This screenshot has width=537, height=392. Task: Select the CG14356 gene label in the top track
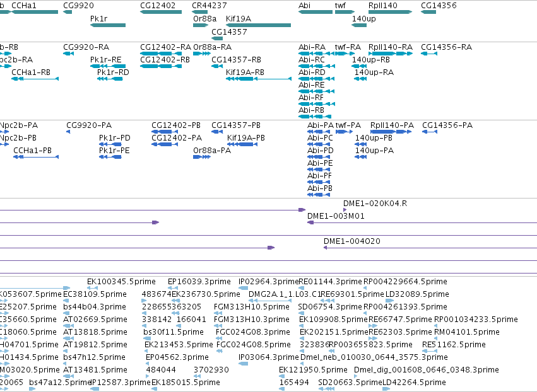pos(439,6)
